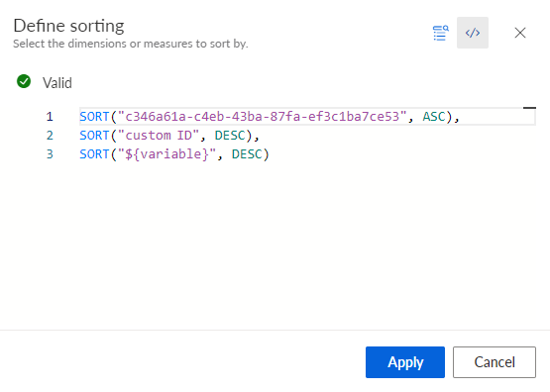
Task: Click the DESC keyword in line 2
Action: click(x=230, y=136)
